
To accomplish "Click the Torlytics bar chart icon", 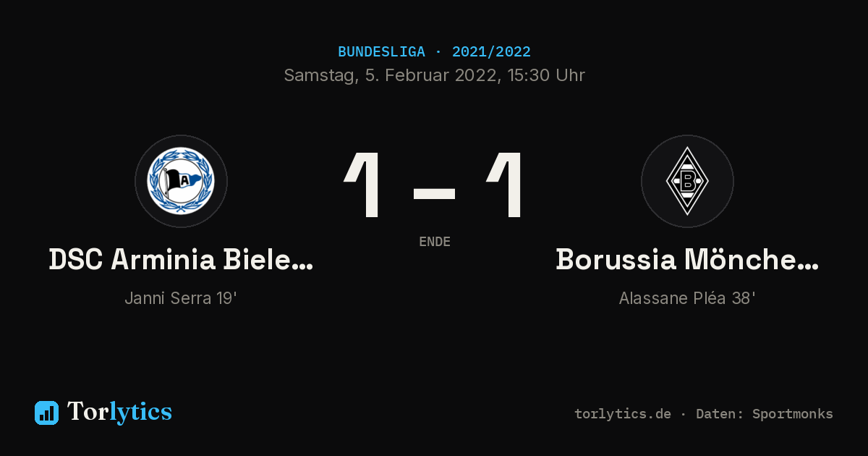I will (x=46, y=413).
